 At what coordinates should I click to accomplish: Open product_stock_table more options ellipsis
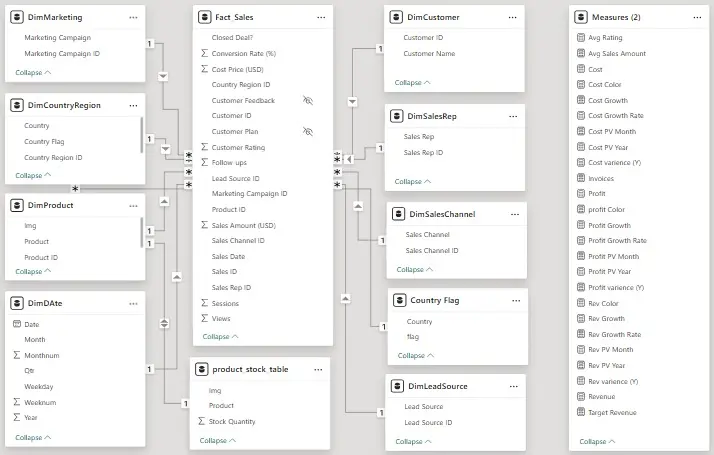point(318,369)
